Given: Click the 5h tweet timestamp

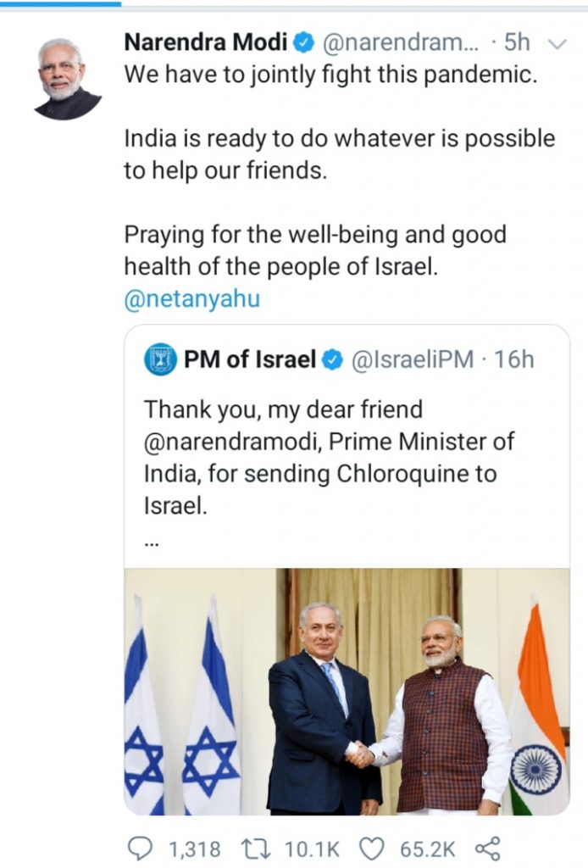Looking at the screenshot, I should click(x=517, y=42).
